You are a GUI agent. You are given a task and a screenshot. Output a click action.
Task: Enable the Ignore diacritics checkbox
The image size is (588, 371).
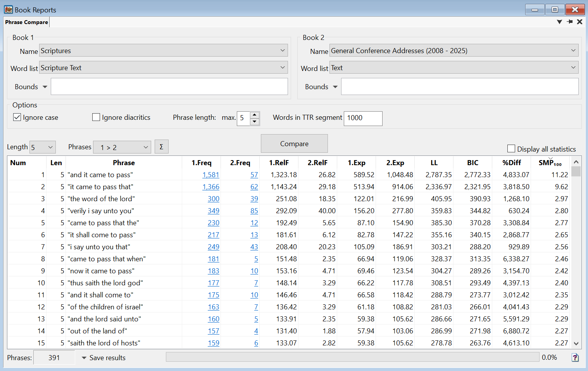coord(96,117)
